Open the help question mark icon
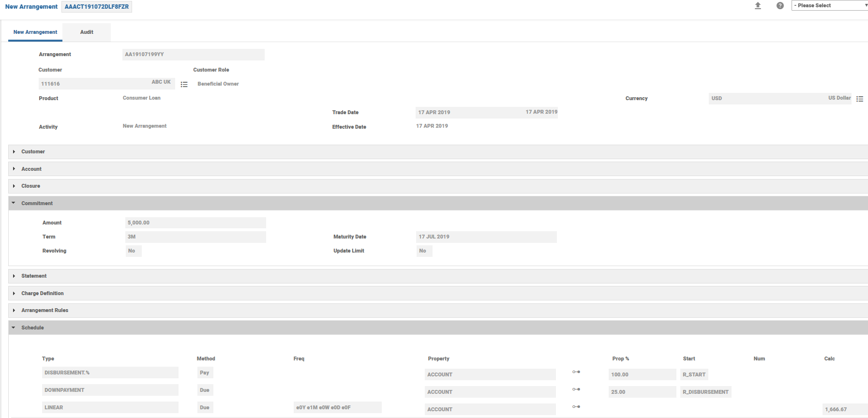The image size is (868, 418). click(x=780, y=6)
